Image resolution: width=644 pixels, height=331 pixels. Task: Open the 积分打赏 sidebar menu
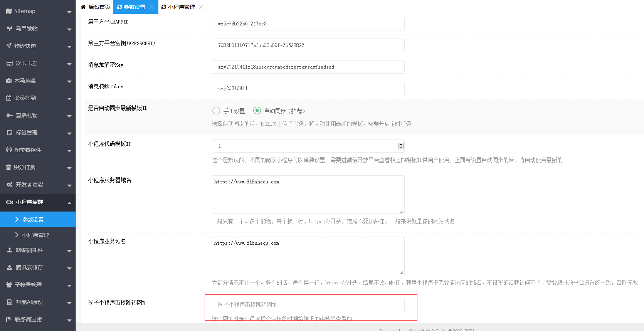(x=38, y=167)
